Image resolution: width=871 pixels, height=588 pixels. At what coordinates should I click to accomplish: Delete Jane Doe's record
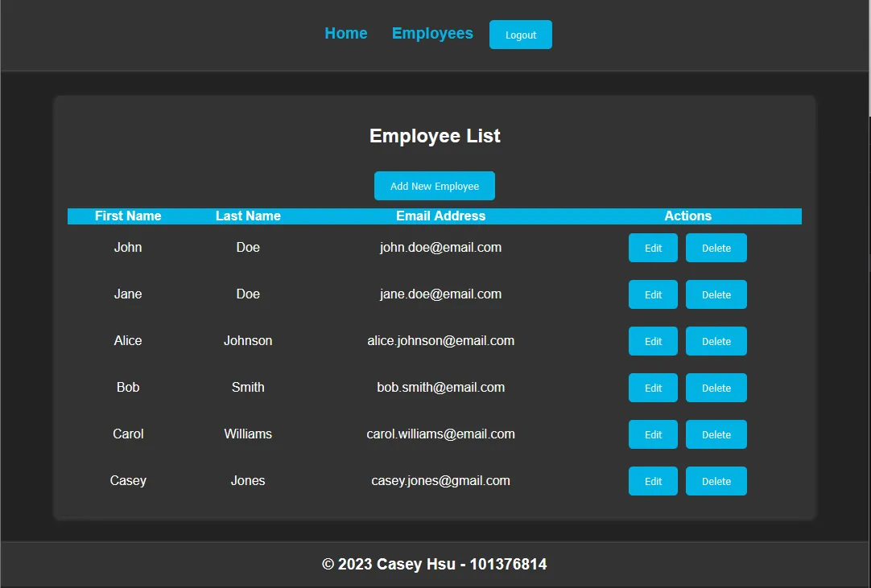click(x=716, y=294)
